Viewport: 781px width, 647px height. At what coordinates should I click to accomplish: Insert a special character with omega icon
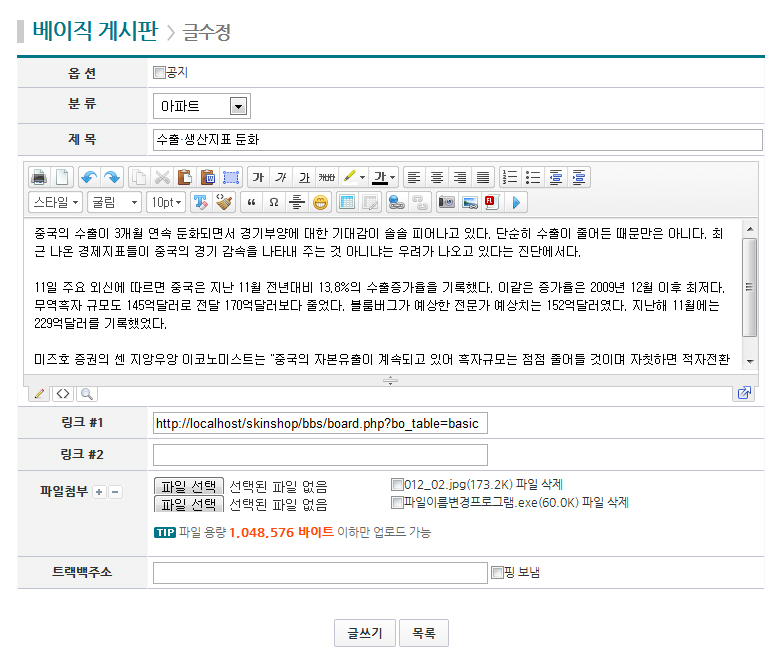[x=274, y=202]
